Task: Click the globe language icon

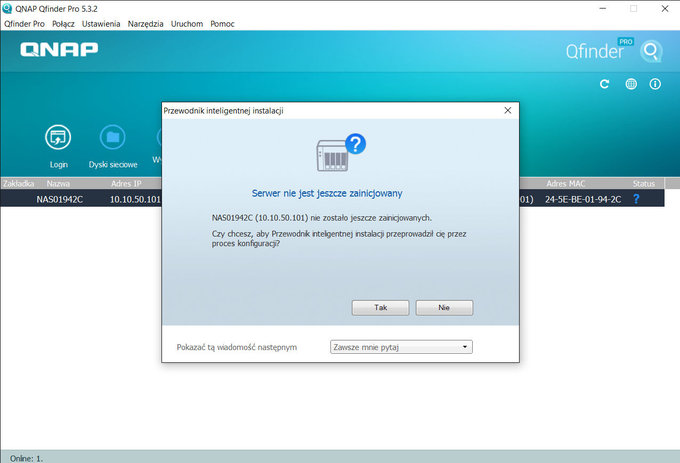Action: pyautogui.click(x=631, y=84)
